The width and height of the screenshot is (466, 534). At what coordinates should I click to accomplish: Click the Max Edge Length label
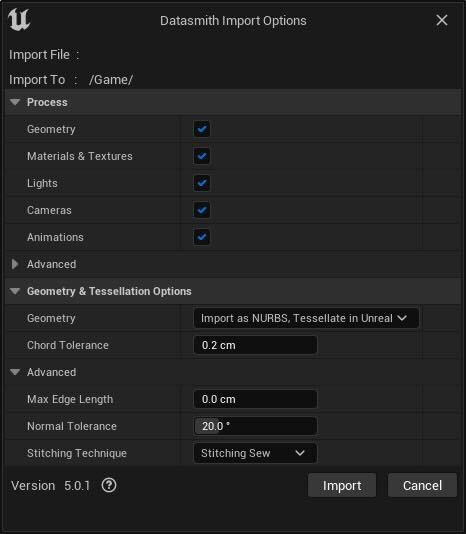[x=70, y=399]
